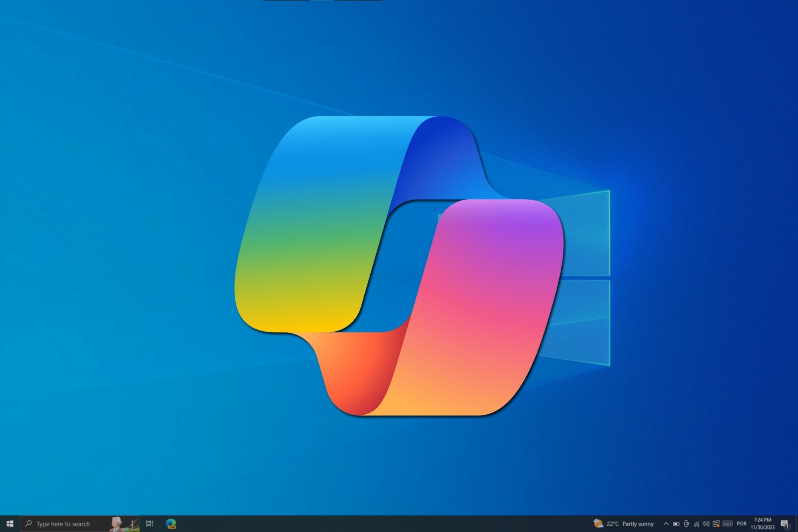The width and height of the screenshot is (798, 532).
Task: Open the volume speaker control
Action: [706, 524]
